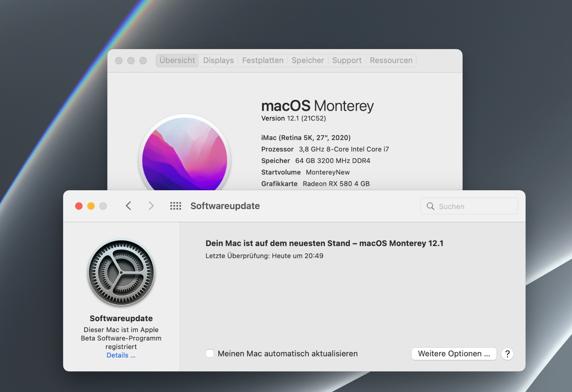Click the Startvolume value MontereyNew
This screenshot has height=392, width=572.
[x=328, y=172]
